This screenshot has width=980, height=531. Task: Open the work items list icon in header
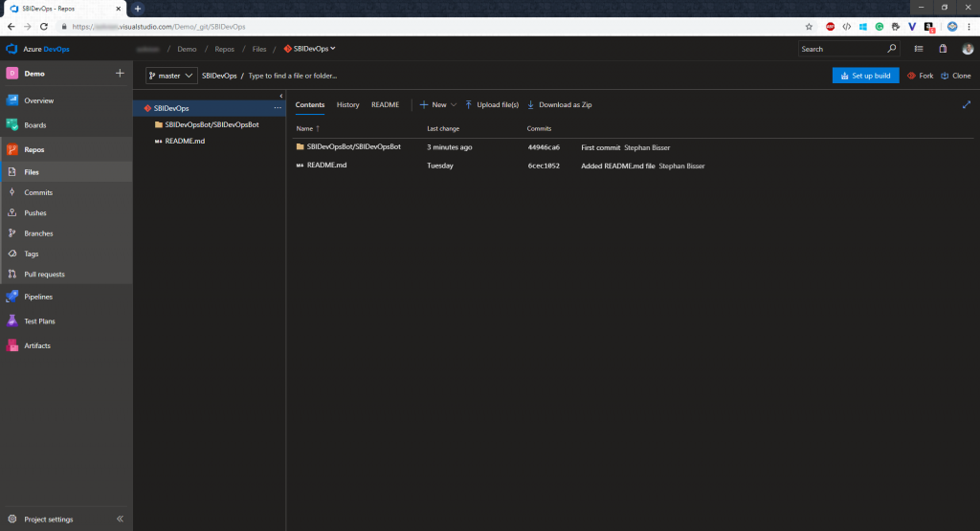point(919,49)
